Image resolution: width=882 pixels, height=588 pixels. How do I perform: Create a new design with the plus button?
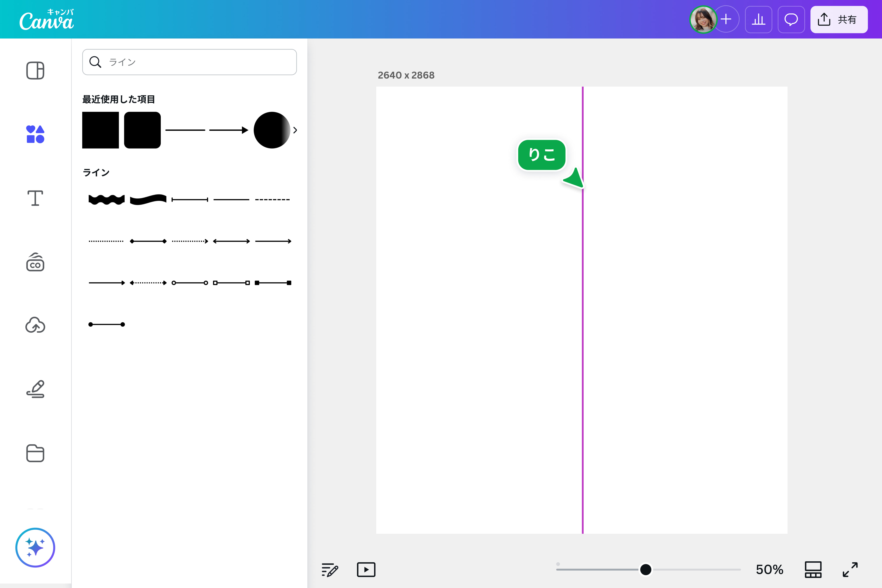click(x=726, y=19)
